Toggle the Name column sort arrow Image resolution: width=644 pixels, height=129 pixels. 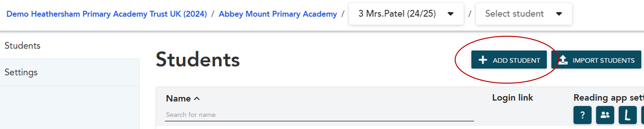pyautogui.click(x=197, y=98)
